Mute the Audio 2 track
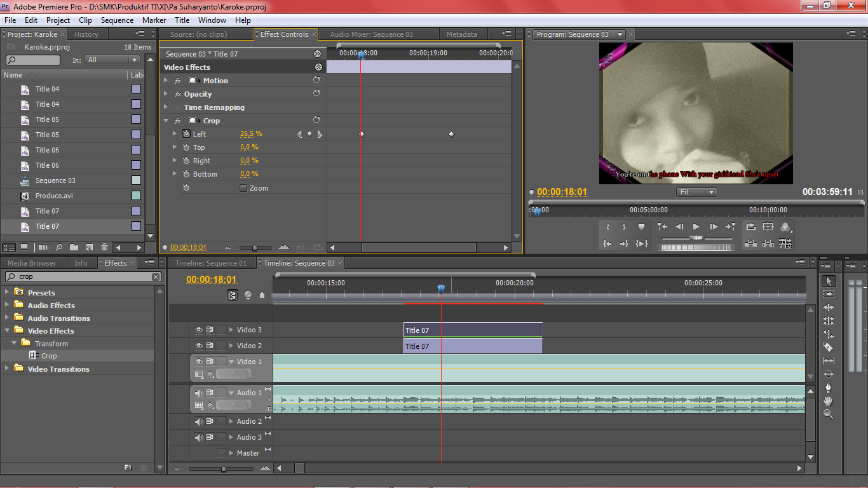Viewport: 868px width, 488px height. [x=199, y=421]
